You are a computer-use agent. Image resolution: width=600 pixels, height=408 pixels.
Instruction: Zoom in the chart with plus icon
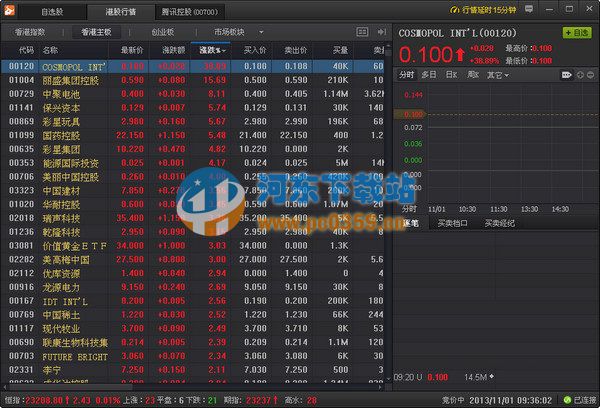(580, 75)
